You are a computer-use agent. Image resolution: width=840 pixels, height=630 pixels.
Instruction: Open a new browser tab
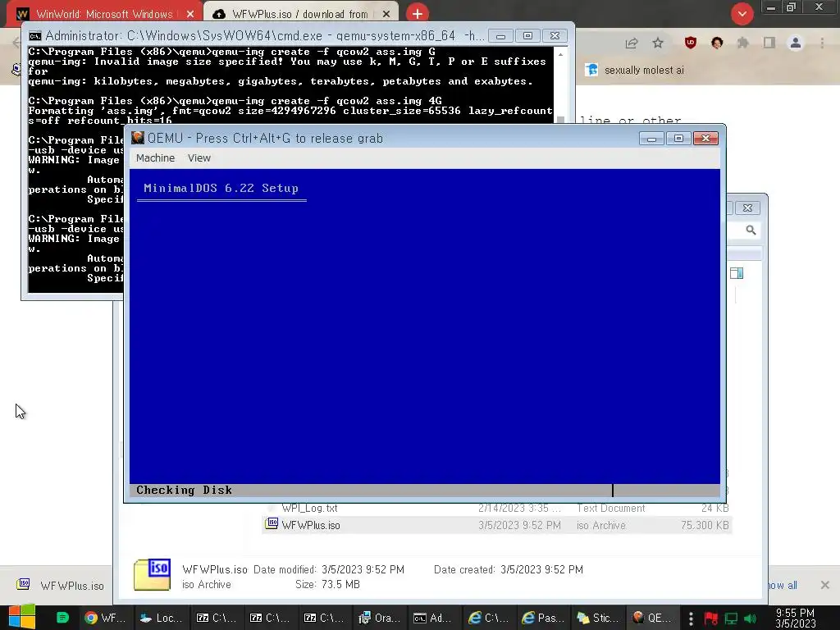coord(417,14)
